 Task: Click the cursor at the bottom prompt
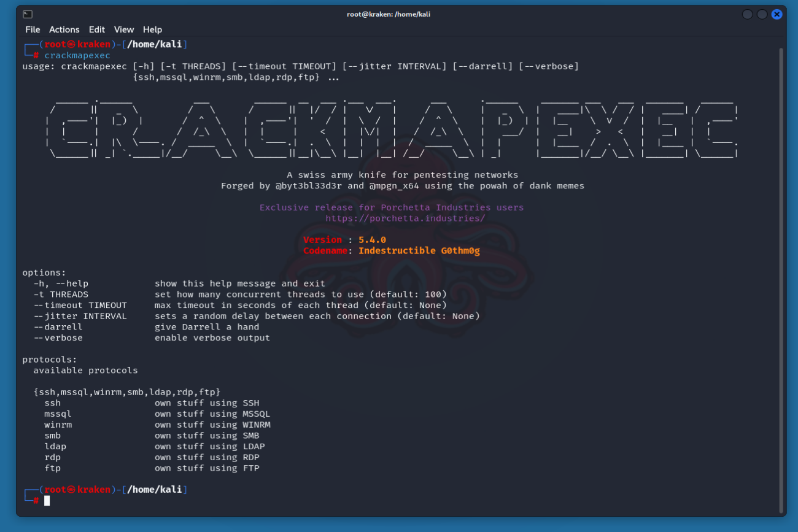click(47, 501)
